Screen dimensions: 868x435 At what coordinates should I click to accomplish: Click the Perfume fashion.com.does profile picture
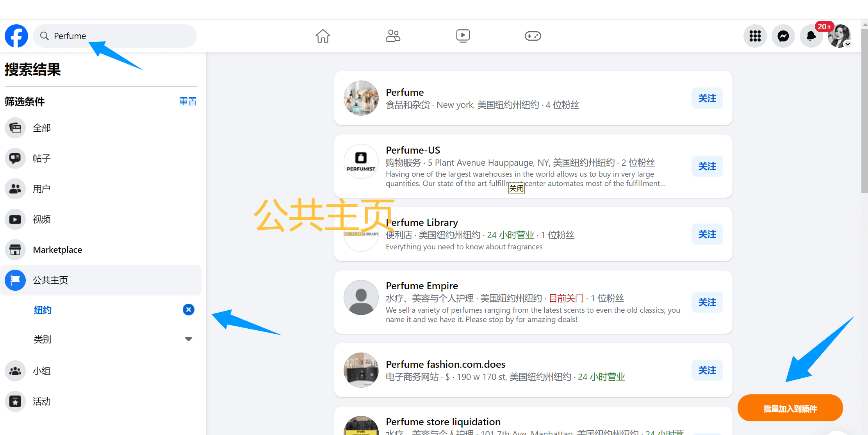click(361, 370)
